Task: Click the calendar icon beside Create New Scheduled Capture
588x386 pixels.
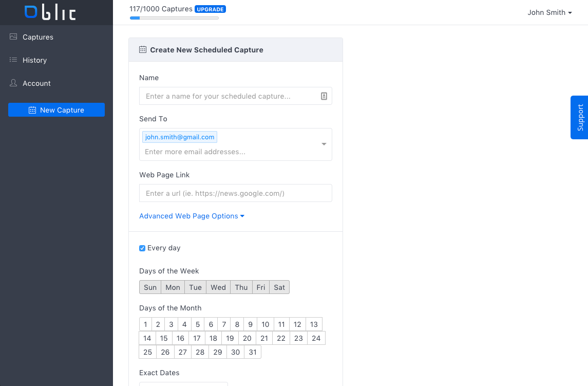Action: 143,50
